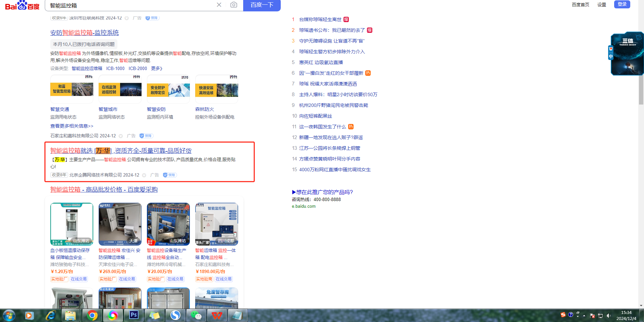Switch to Google Chrome in the taskbar

point(92,315)
